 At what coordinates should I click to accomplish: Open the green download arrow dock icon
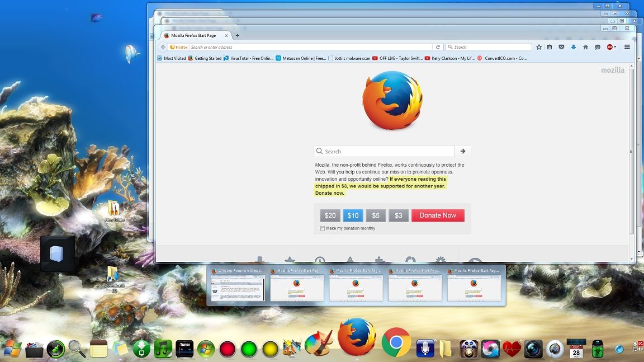pyautogui.click(x=141, y=349)
